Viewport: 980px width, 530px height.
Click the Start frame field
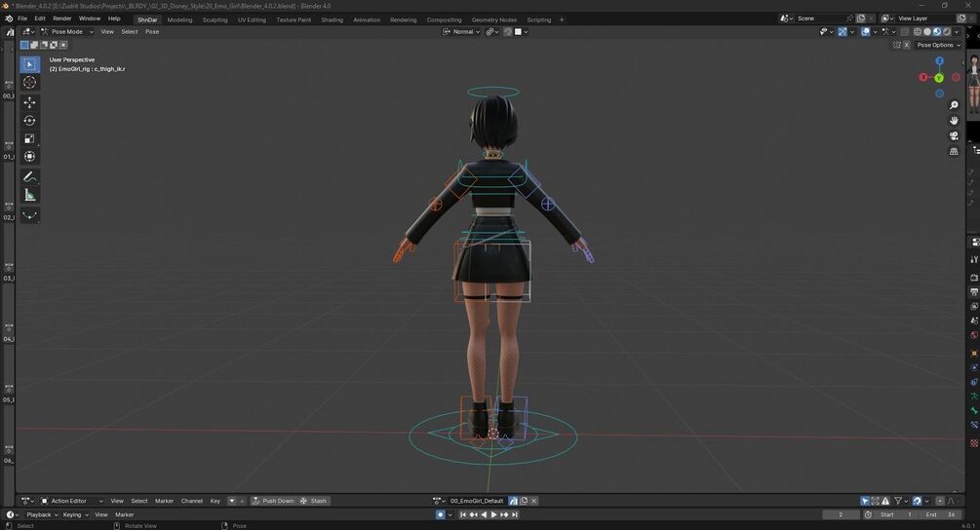pyautogui.click(x=895, y=515)
